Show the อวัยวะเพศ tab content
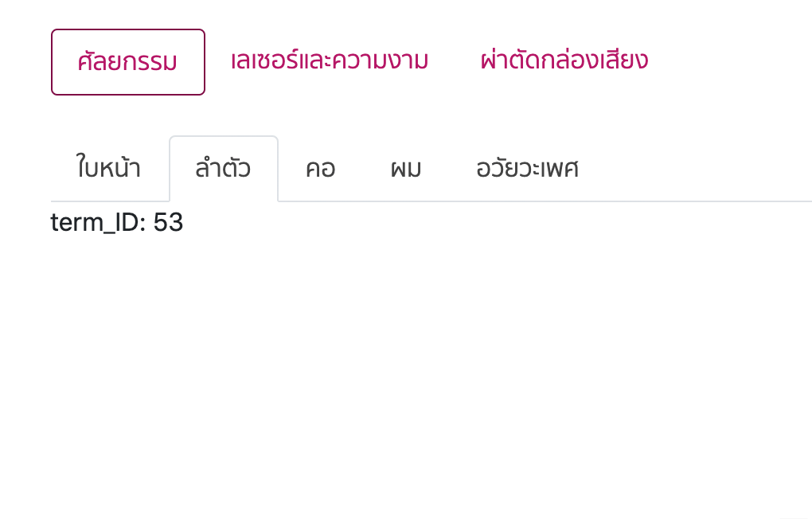This screenshot has height=519, width=812. pos(527,169)
